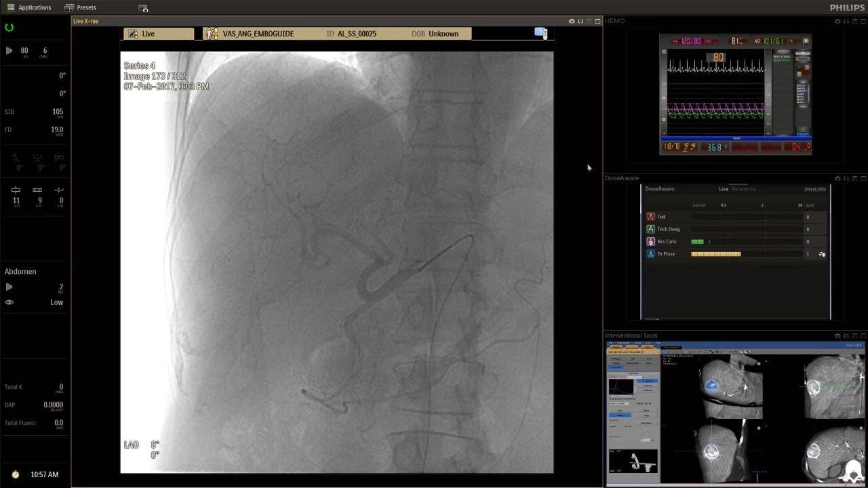Click the radiation icon next to Dr Perry
This screenshot has height=488, width=868.
(x=822, y=254)
